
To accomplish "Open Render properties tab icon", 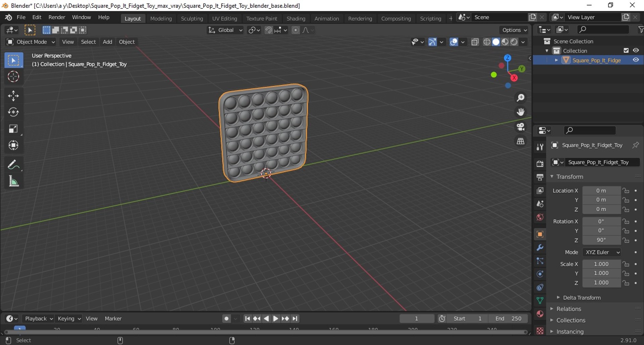I will 540,164.
